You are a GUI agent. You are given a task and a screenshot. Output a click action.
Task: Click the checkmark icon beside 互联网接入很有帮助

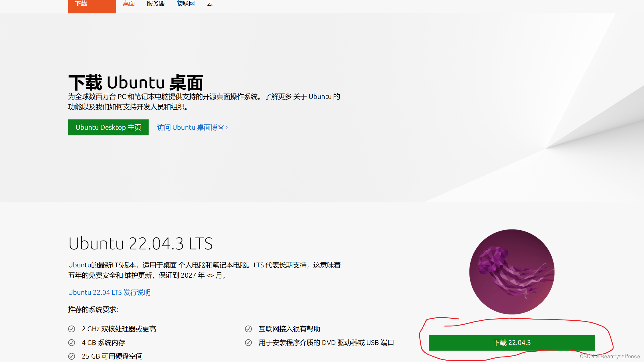click(248, 329)
